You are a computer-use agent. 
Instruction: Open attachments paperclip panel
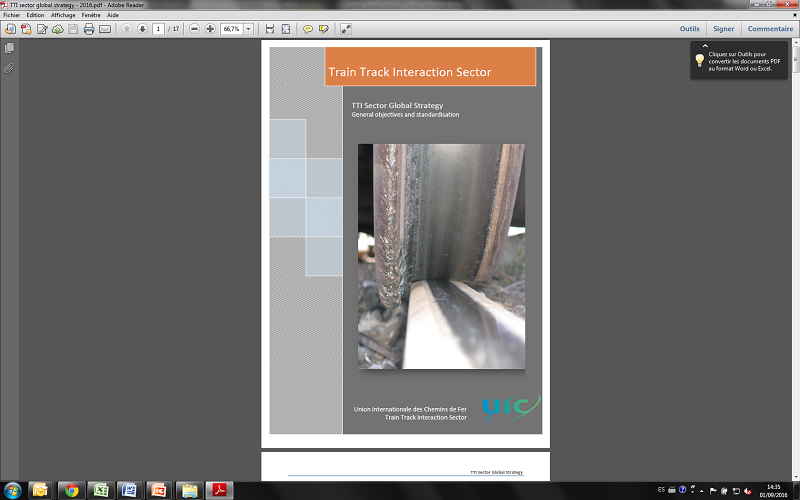click(9, 68)
